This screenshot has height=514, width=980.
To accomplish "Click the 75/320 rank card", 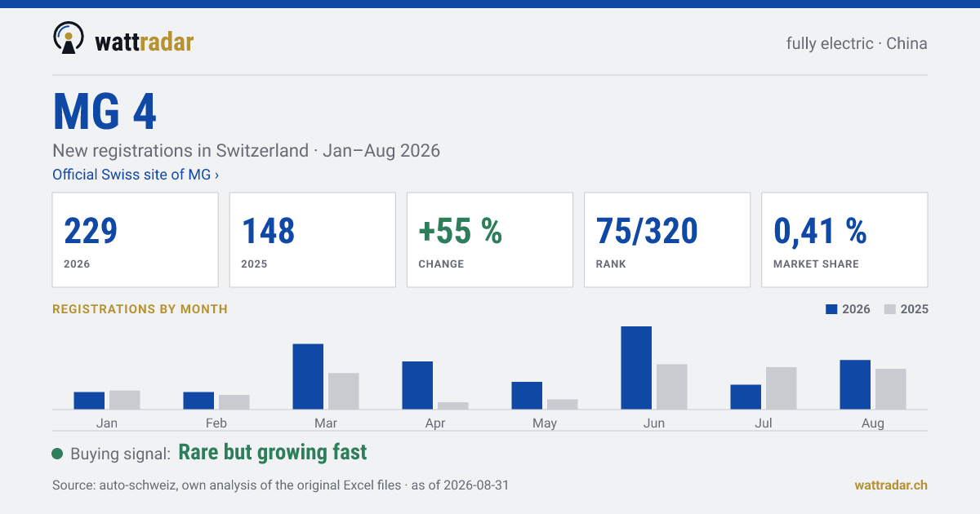I will click(667, 240).
